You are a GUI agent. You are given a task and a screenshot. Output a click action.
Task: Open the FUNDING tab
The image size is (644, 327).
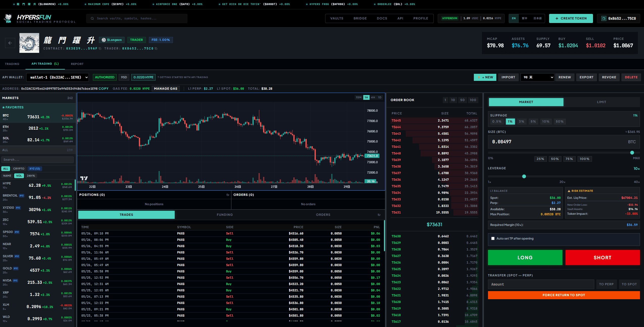[225, 215]
